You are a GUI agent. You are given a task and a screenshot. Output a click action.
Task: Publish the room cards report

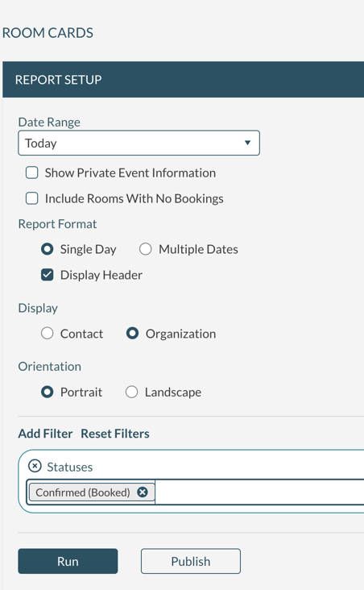coord(191,561)
